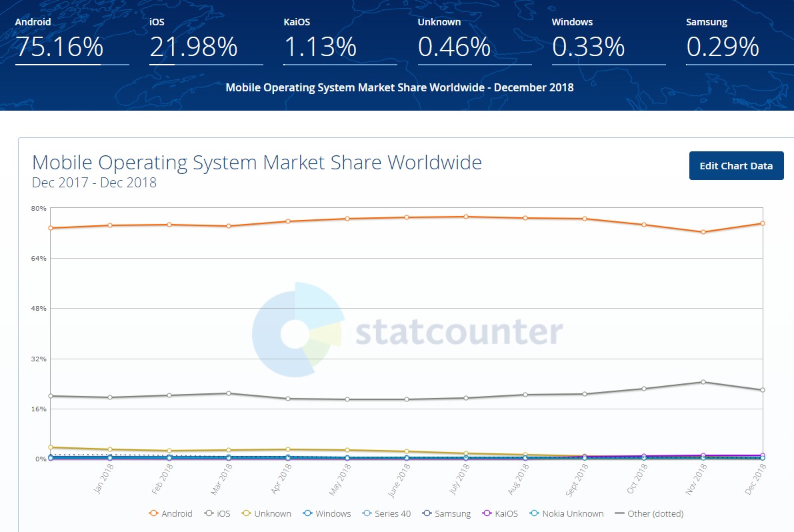Click the Android data point for Nov 2018

(x=703, y=232)
